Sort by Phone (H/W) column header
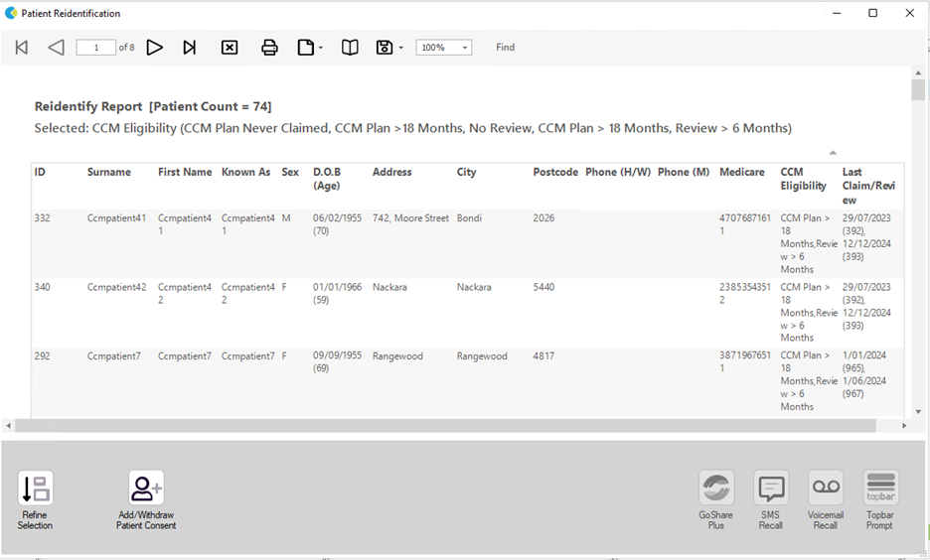Image resolution: width=930 pixels, height=560 pixels. [618, 172]
